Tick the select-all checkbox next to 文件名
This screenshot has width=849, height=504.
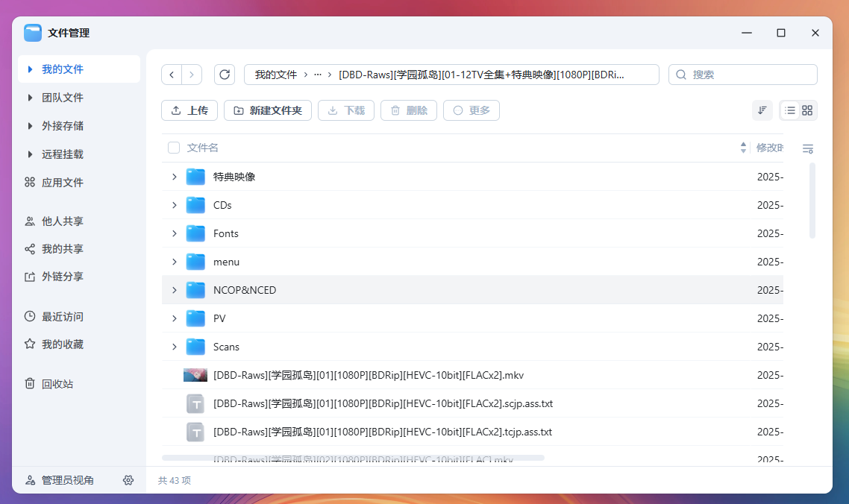click(174, 148)
